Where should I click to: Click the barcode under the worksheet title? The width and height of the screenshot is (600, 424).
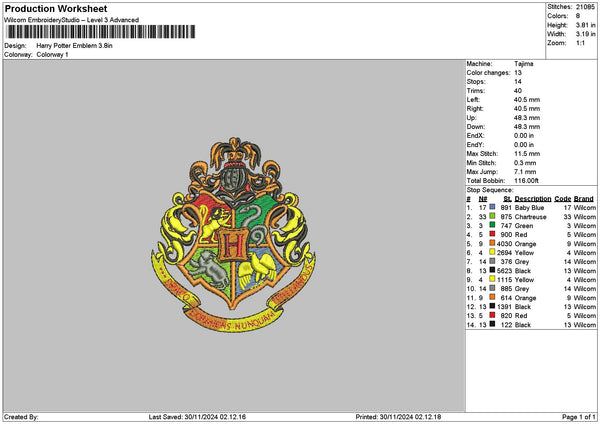[x=101, y=32]
